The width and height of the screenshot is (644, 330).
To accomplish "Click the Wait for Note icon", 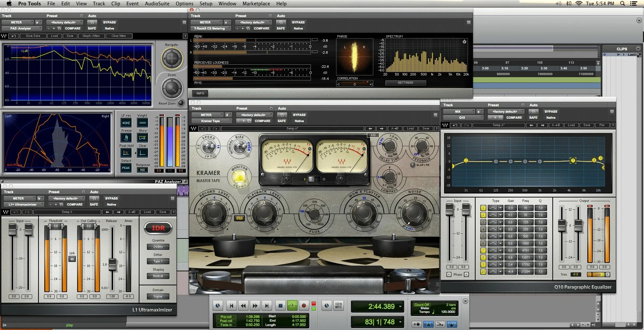I will point(417,324).
